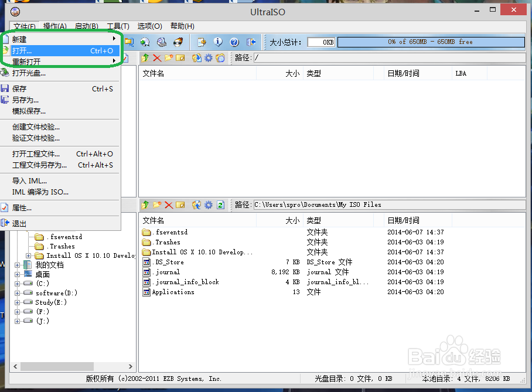Expand the (F:) drive node
The height and width of the screenshot is (392, 532).
click(x=17, y=312)
